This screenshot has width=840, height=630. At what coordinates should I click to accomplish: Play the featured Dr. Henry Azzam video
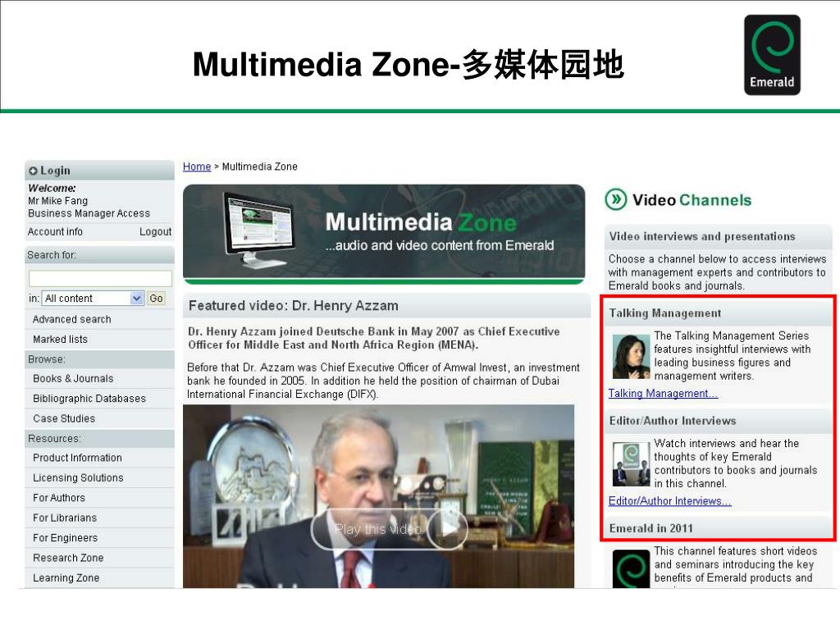pyautogui.click(x=389, y=529)
